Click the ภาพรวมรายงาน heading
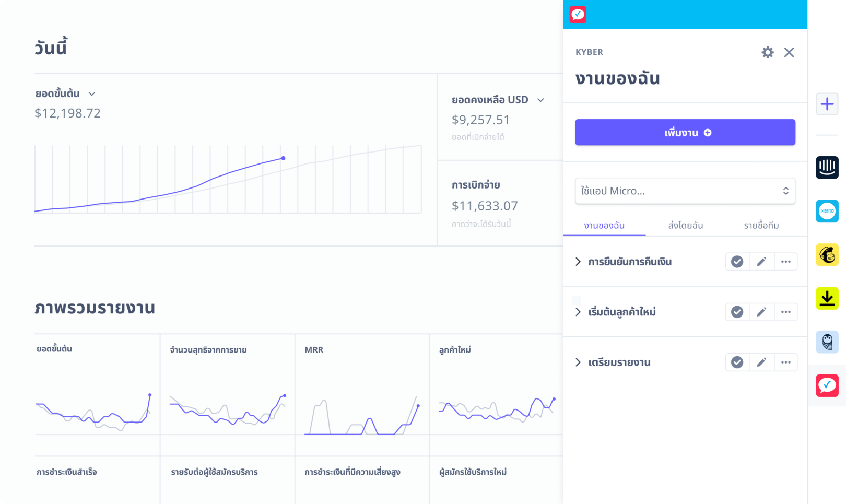This screenshot has width=846, height=504. coord(95,308)
